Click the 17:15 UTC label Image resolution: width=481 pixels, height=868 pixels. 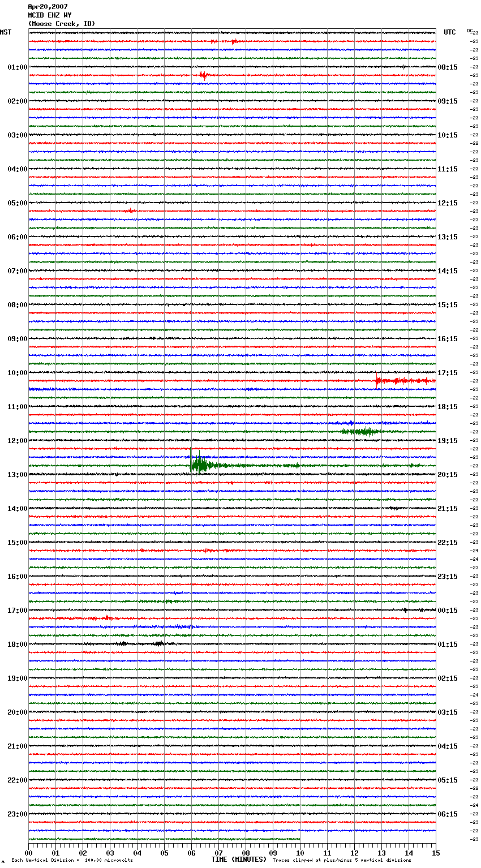pos(448,373)
